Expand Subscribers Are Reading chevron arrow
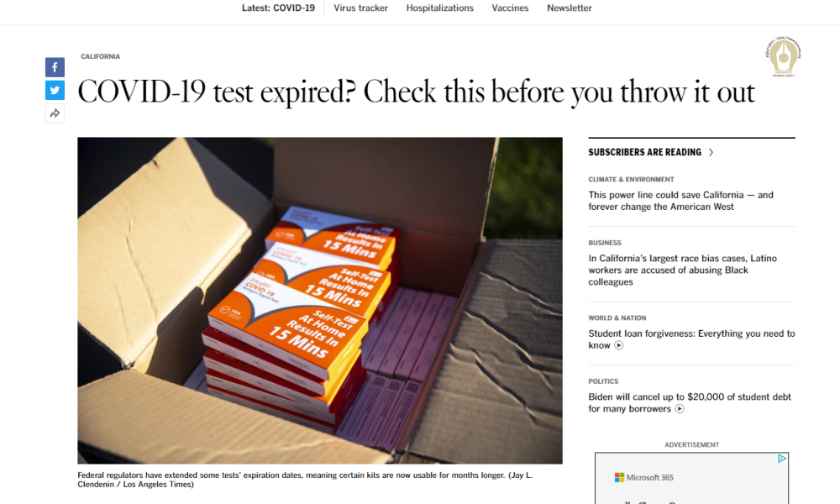840x504 pixels. coord(711,153)
